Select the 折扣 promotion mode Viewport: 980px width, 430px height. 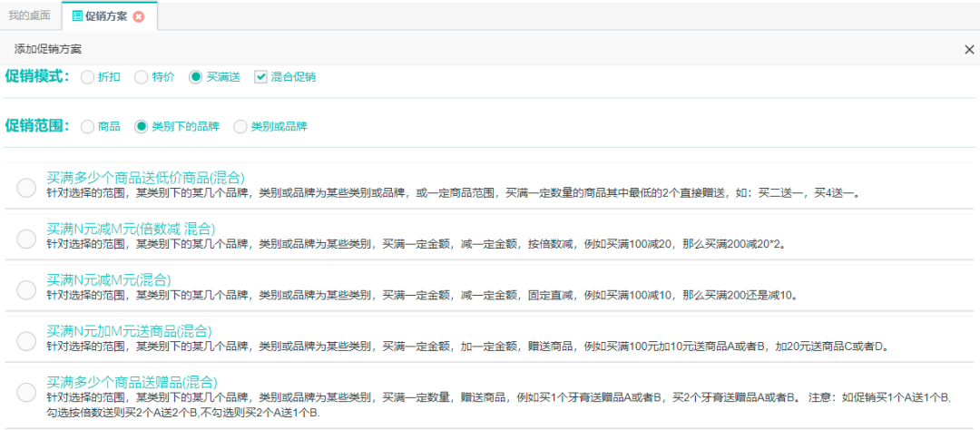pyautogui.click(x=87, y=77)
